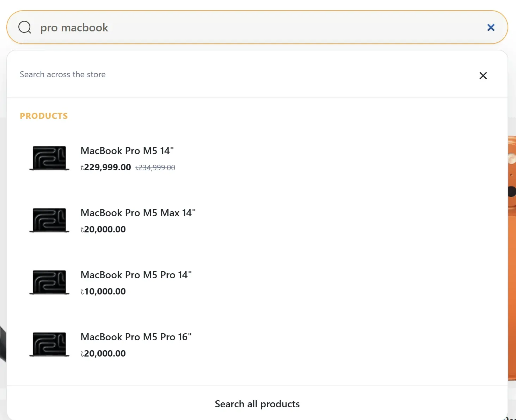Close the search results panel

click(483, 75)
